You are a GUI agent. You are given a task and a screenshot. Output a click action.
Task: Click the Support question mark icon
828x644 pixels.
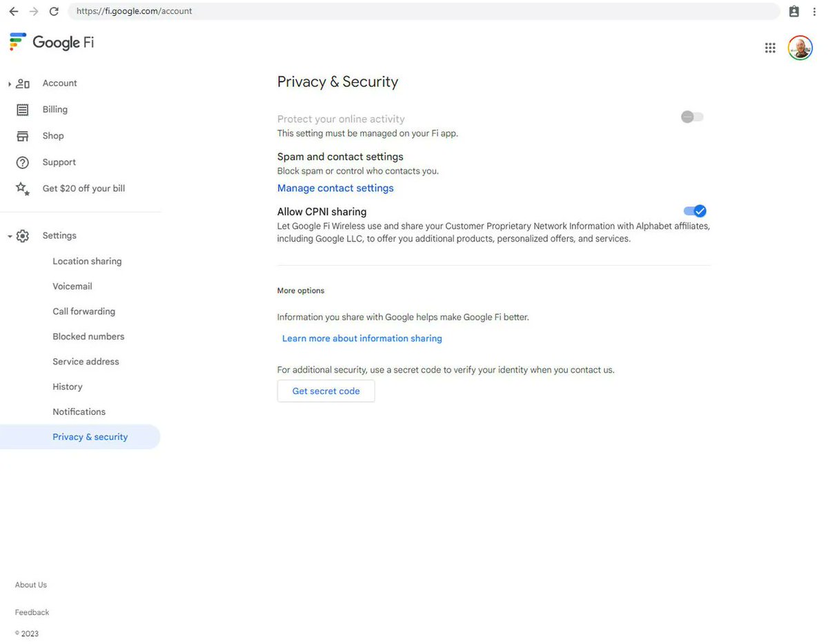[x=23, y=162]
